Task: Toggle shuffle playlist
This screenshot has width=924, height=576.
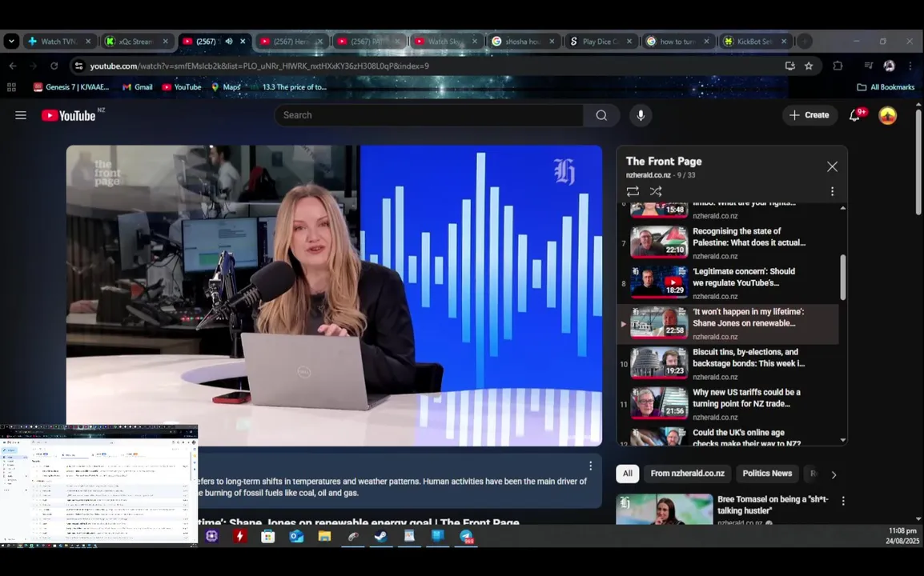Action: [x=655, y=191]
